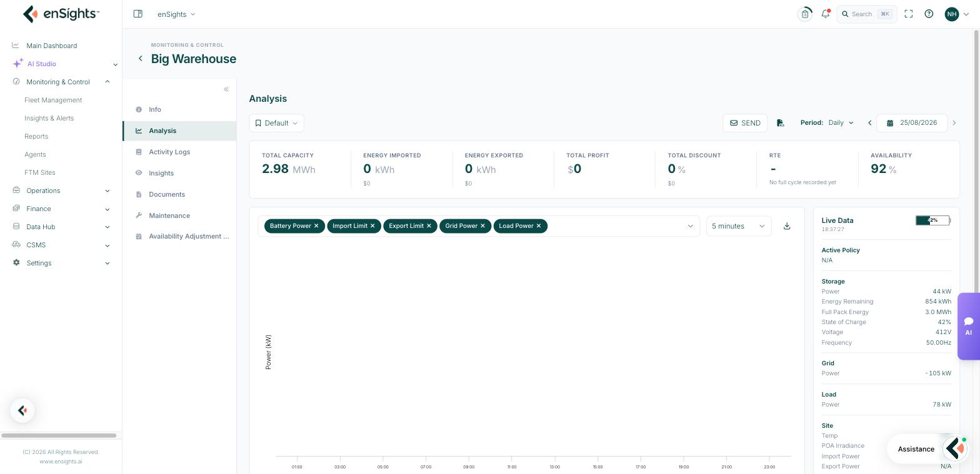Download the chart data
The height and width of the screenshot is (474, 980).
coord(787,226)
